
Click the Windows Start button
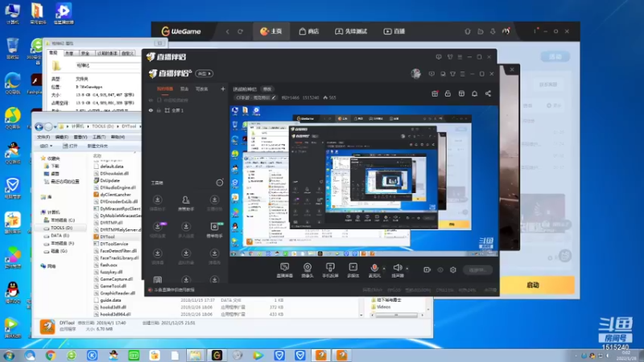pos(9,355)
